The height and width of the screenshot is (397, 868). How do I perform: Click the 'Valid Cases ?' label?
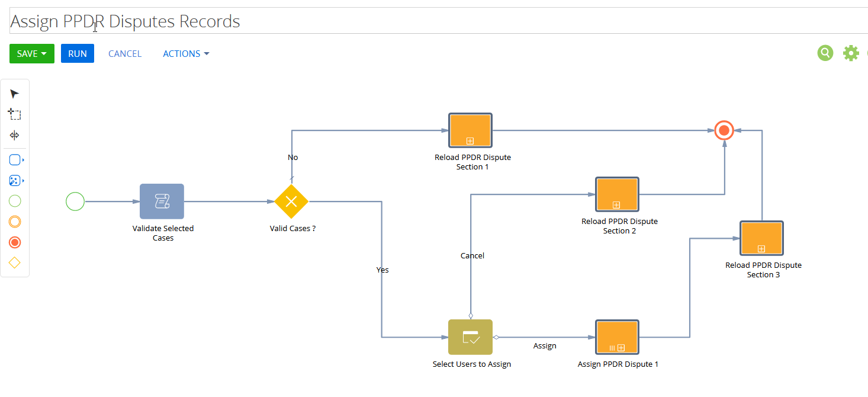tap(292, 228)
